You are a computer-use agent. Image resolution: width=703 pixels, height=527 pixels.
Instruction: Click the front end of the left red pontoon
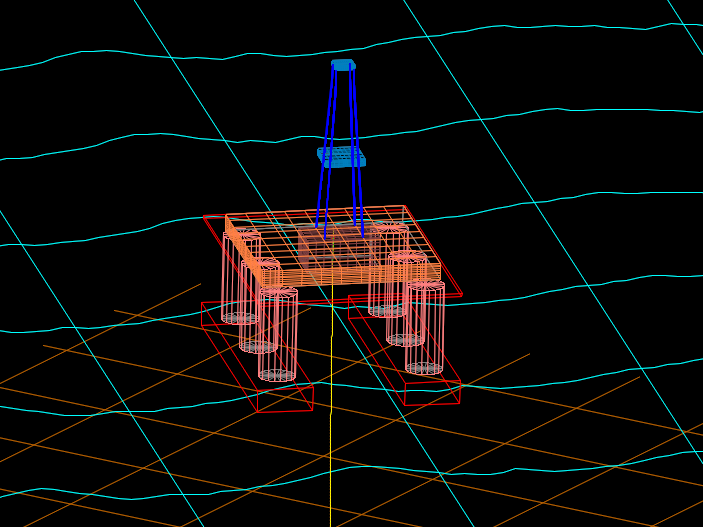tap(285, 399)
